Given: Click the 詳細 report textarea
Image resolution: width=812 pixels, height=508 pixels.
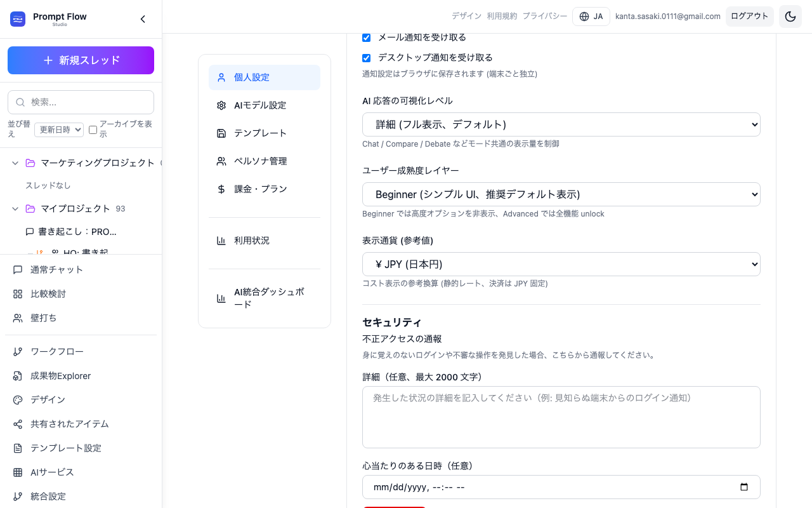Looking at the screenshot, I should [x=561, y=417].
